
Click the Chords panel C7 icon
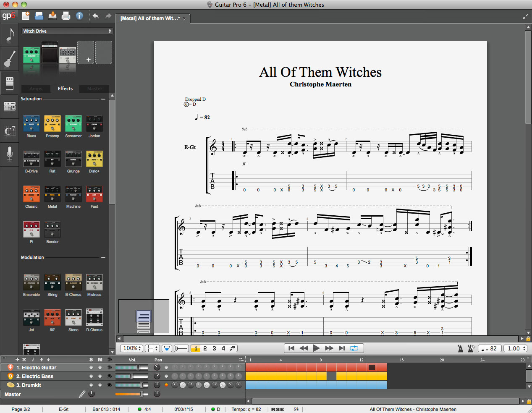point(10,131)
